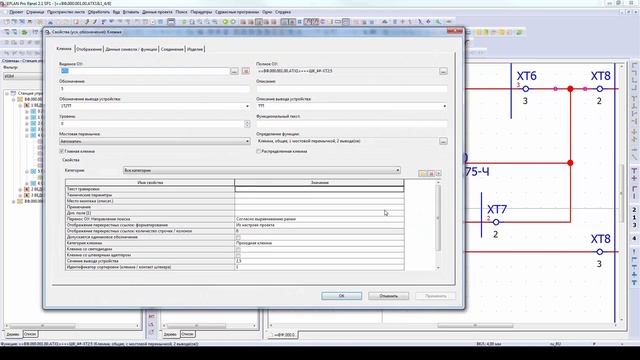Screen dimensions: 640x360
Task: Enable the Распределенная клемма checkbox
Action: (x=258, y=151)
